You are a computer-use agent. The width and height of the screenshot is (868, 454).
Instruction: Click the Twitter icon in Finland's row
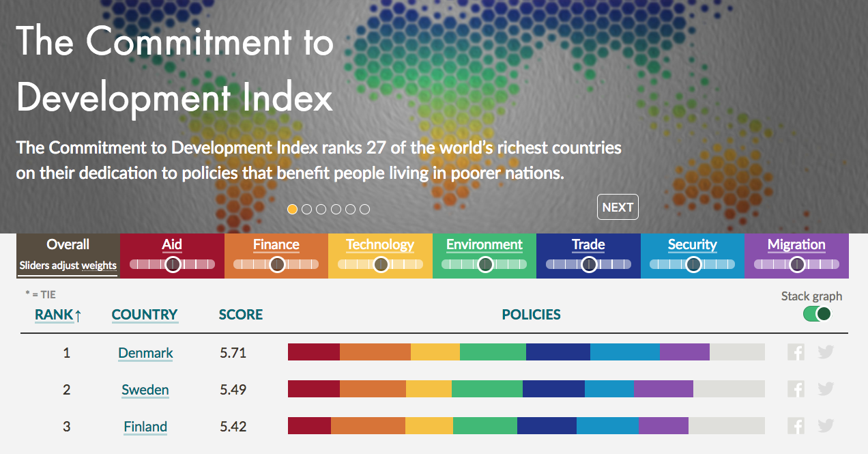point(826,425)
